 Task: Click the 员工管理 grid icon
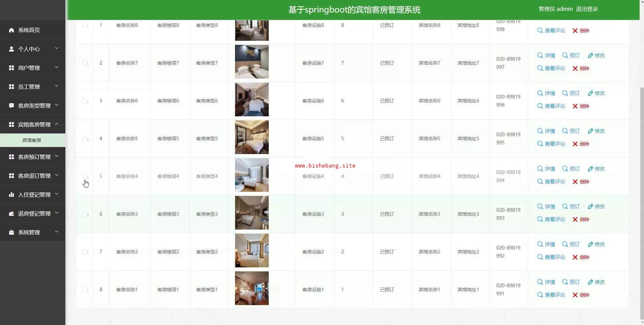11,87
